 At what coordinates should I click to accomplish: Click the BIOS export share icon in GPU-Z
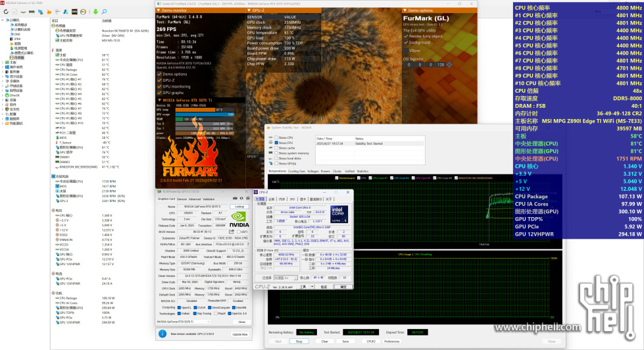click(x=232, y=232)
